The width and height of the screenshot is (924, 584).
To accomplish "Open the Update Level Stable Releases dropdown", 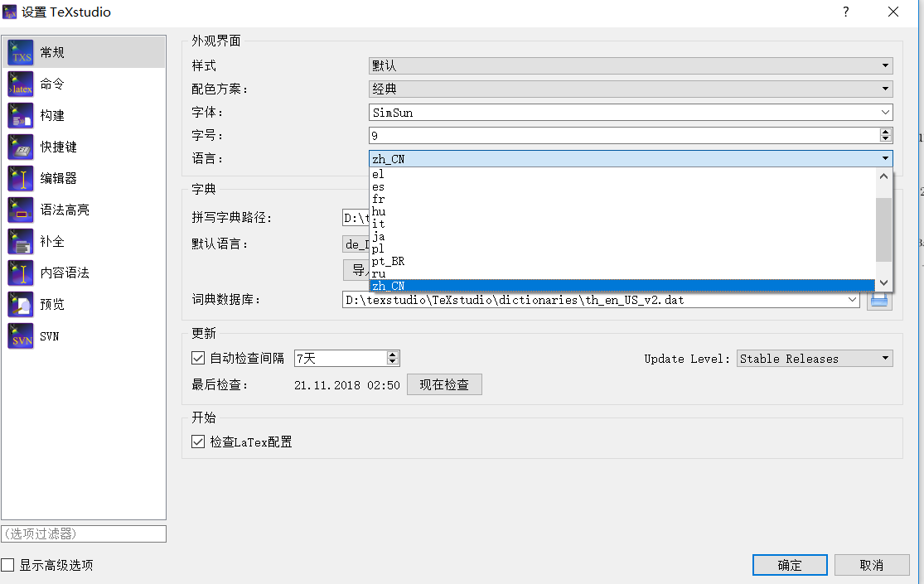I will click(815, 359).
